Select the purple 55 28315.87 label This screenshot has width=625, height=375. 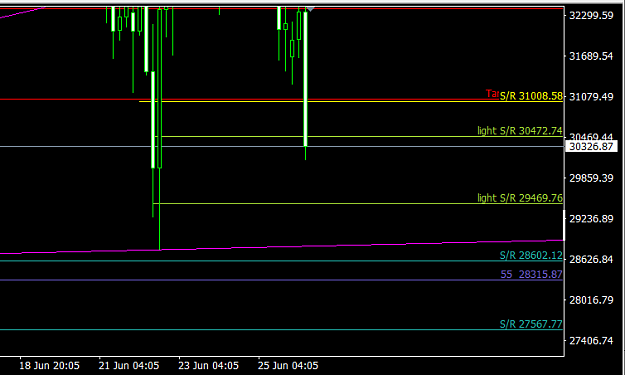click(x=531, y=274)
